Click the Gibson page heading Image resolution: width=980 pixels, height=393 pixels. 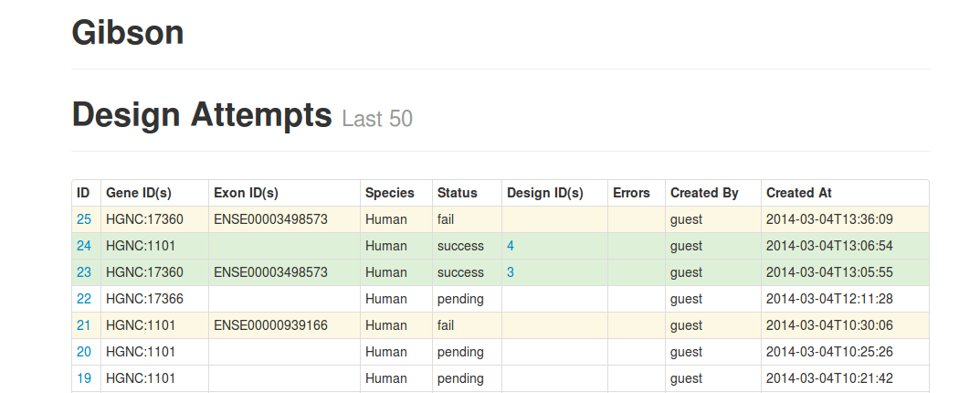tap(128, 33)
